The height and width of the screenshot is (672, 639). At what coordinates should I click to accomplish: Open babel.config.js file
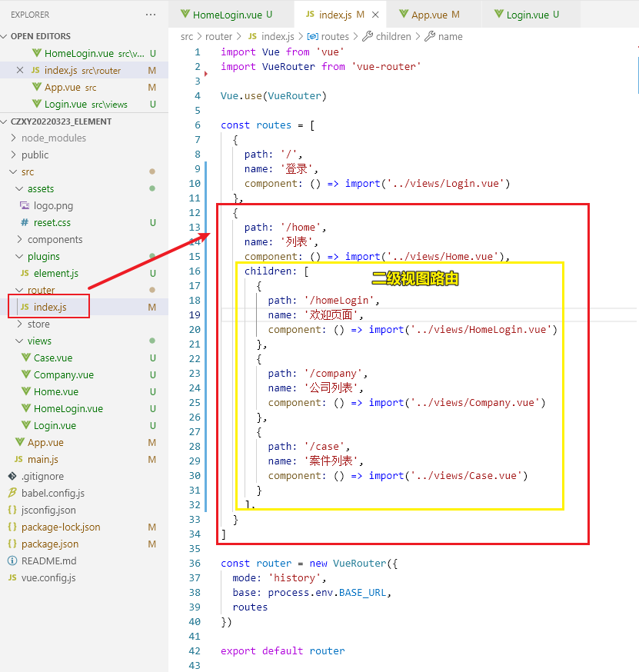click(53, 494)
